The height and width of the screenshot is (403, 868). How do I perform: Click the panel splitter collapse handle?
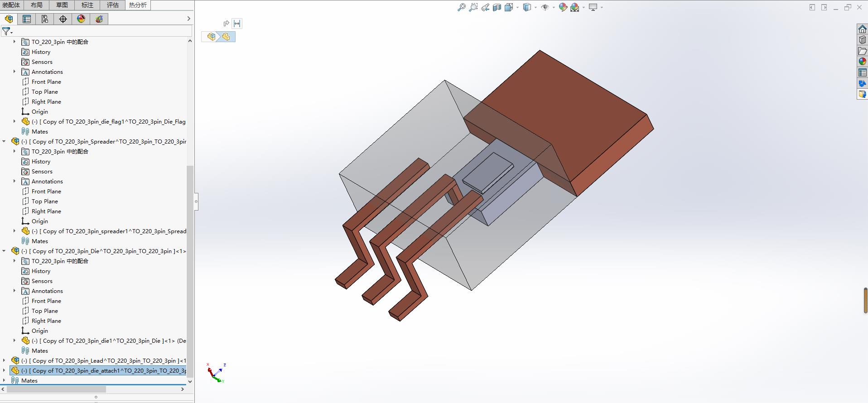[196, 201]
